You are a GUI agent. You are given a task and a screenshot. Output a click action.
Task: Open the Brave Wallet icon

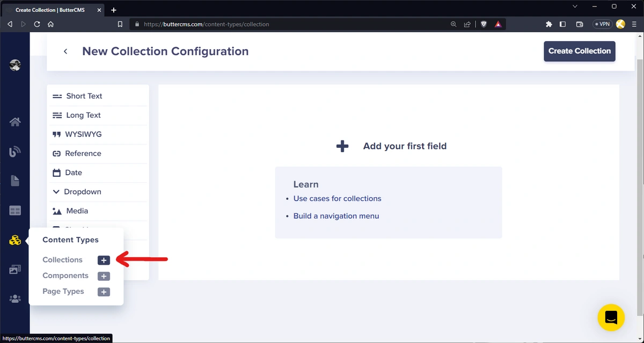click(580, 24)
